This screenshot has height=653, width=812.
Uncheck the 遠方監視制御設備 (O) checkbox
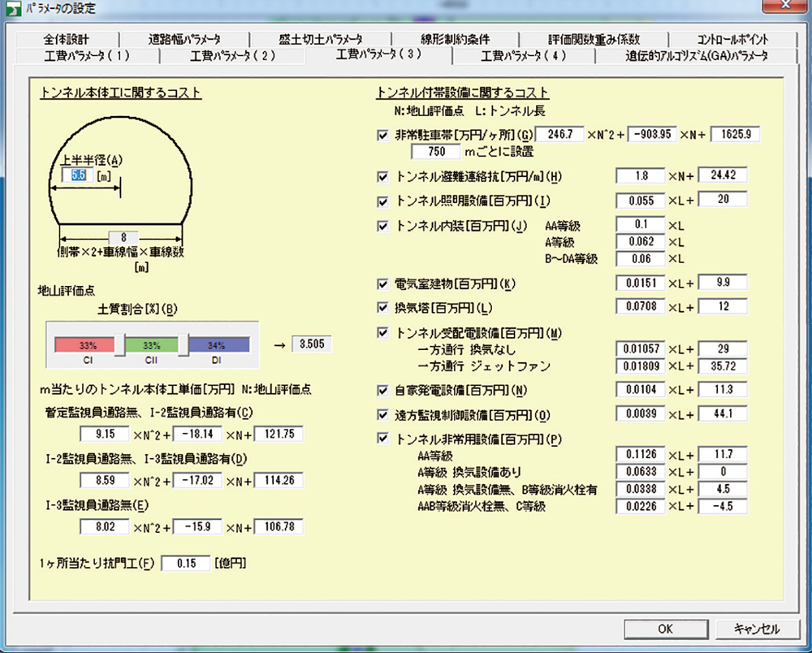click(x=382, y=415)
